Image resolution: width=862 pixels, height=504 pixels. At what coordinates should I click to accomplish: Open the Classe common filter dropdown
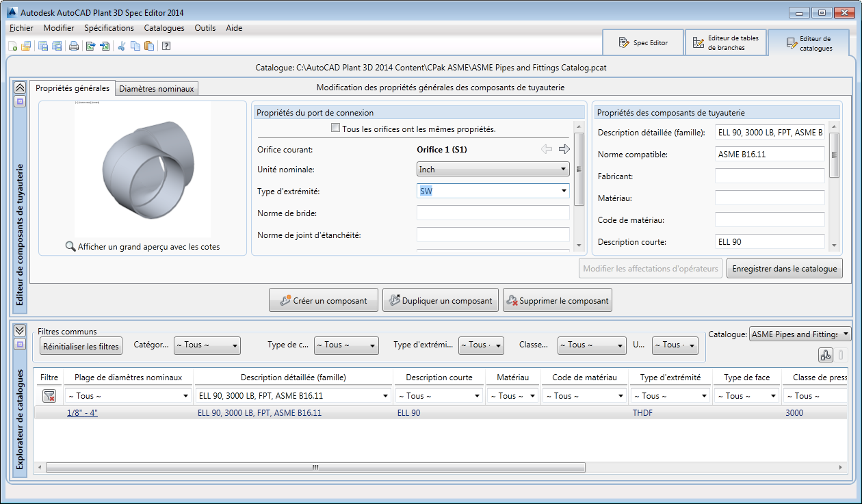592,345
